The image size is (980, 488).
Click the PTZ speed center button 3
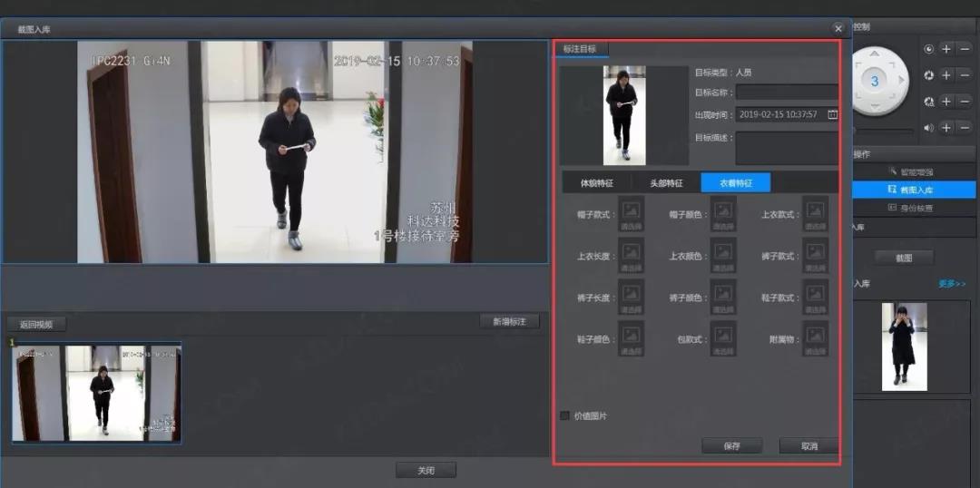(875, 81)
